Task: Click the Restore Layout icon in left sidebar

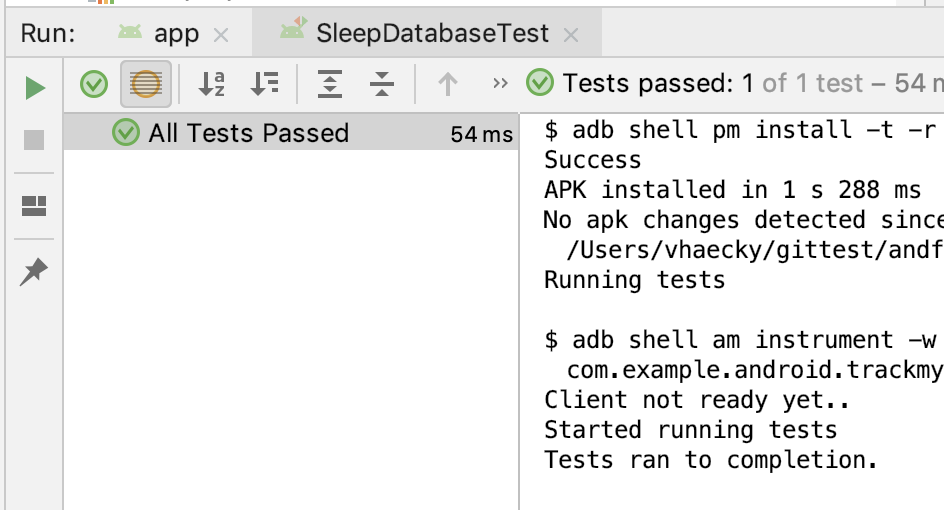Action: tap(34, 207)
